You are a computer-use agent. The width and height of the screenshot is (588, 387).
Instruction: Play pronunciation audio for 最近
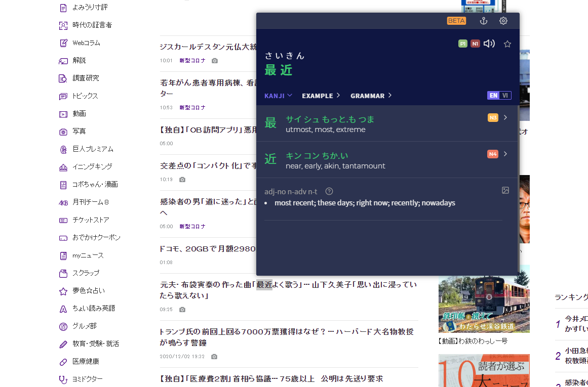[489, 44]
